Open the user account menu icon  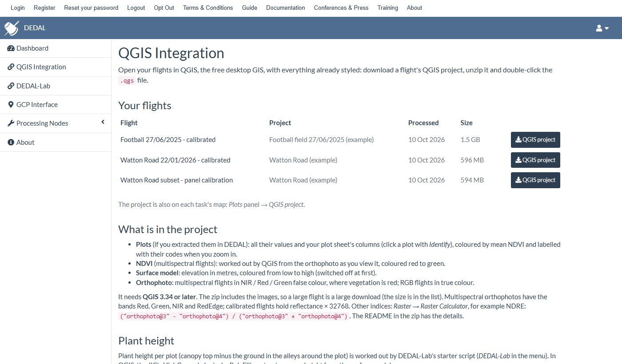[x=602, y=28]
